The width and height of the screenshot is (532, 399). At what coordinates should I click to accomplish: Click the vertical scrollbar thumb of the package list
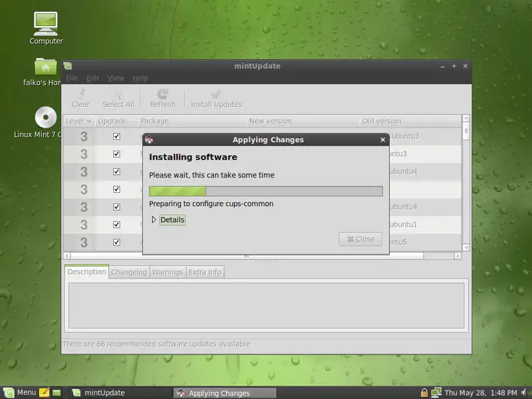click(466, 130)
